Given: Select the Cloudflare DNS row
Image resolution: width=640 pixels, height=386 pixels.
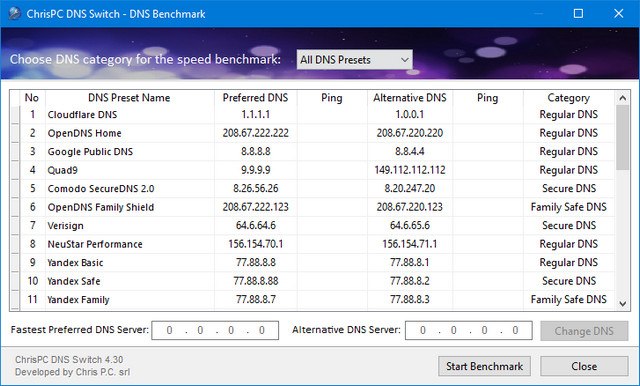Looking at the screenshot, I should 313,115.
